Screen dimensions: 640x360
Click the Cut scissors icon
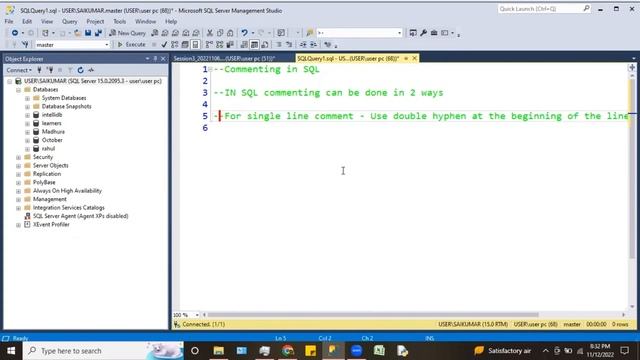point(210,33)
